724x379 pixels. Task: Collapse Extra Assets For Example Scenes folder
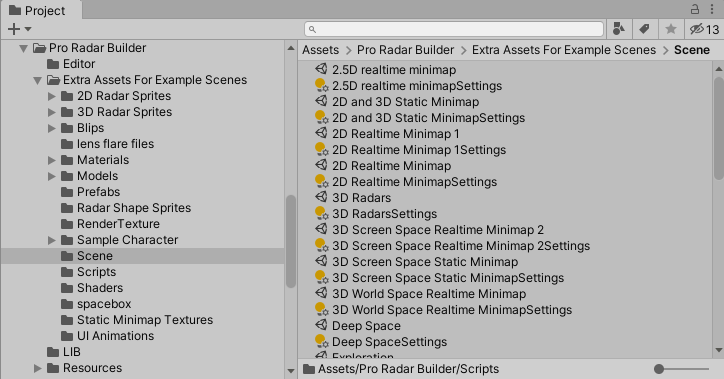(37, 80)
